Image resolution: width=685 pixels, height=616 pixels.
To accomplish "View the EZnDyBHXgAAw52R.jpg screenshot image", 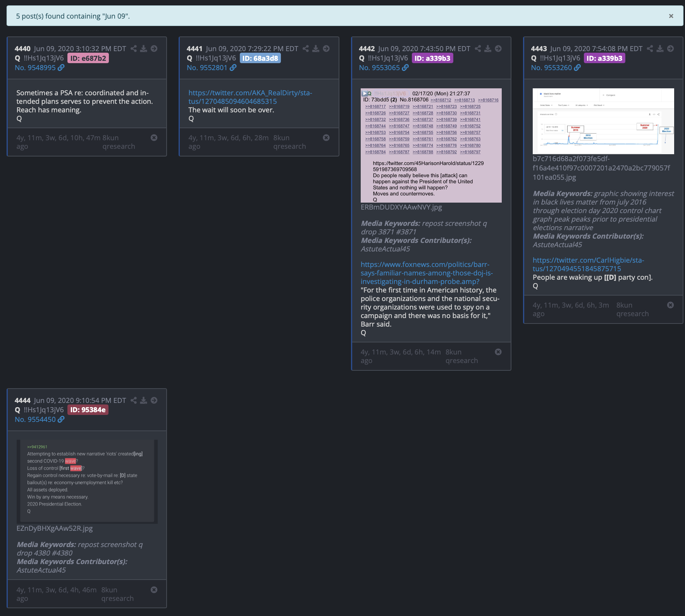I will (x=87, y=482).
